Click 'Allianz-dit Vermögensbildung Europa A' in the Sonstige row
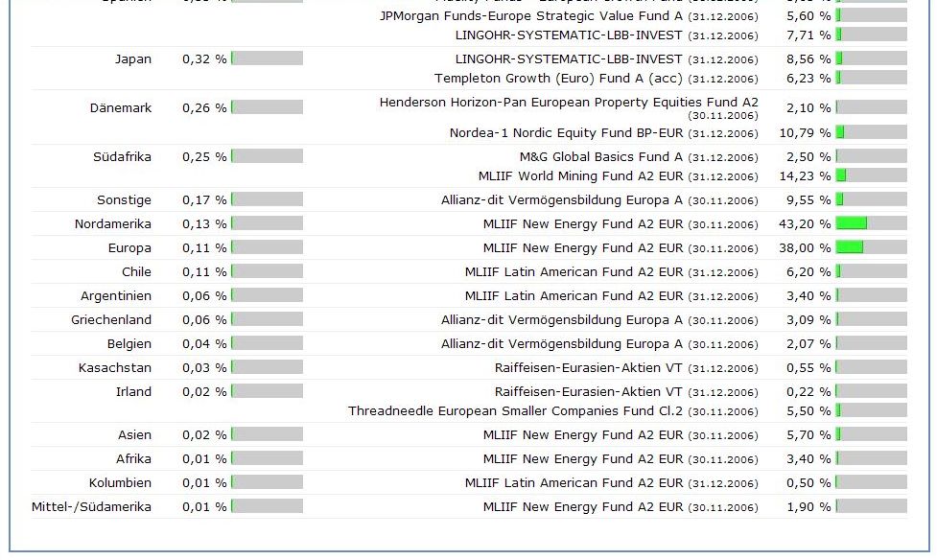Screen dimensions: 937x560 coord(562,200)
